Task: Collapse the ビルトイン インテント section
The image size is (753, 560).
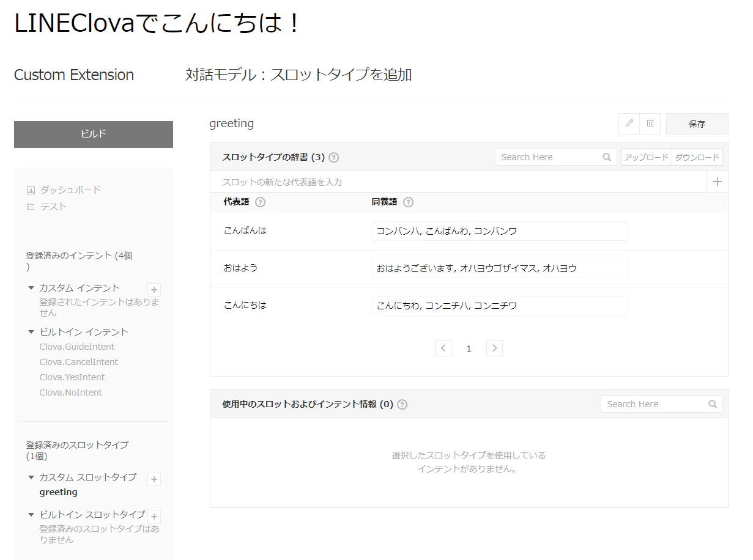Action: point(31,332)
